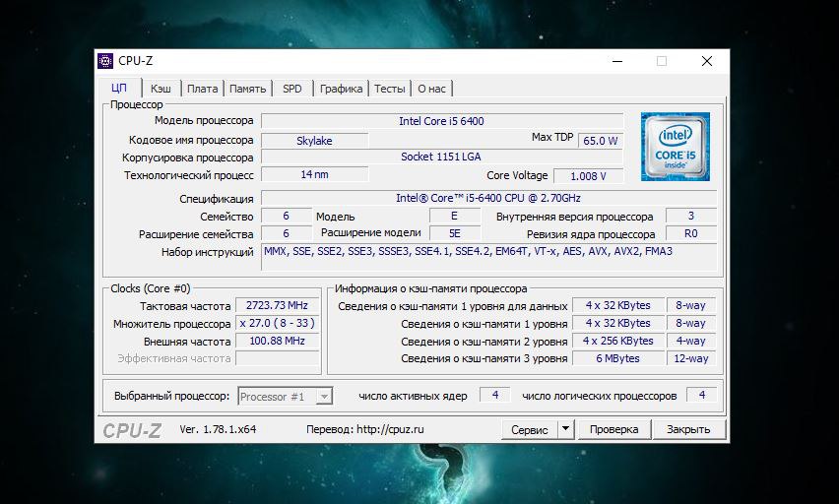Image resolution: width=839 pixels, height=504 pixels.
Task: Expand the Сервис dropdown arrow
Action: 565,429
